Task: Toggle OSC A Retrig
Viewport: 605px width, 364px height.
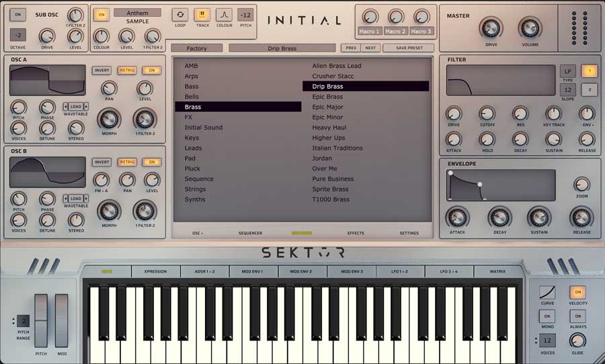Action: click(127, 70)
